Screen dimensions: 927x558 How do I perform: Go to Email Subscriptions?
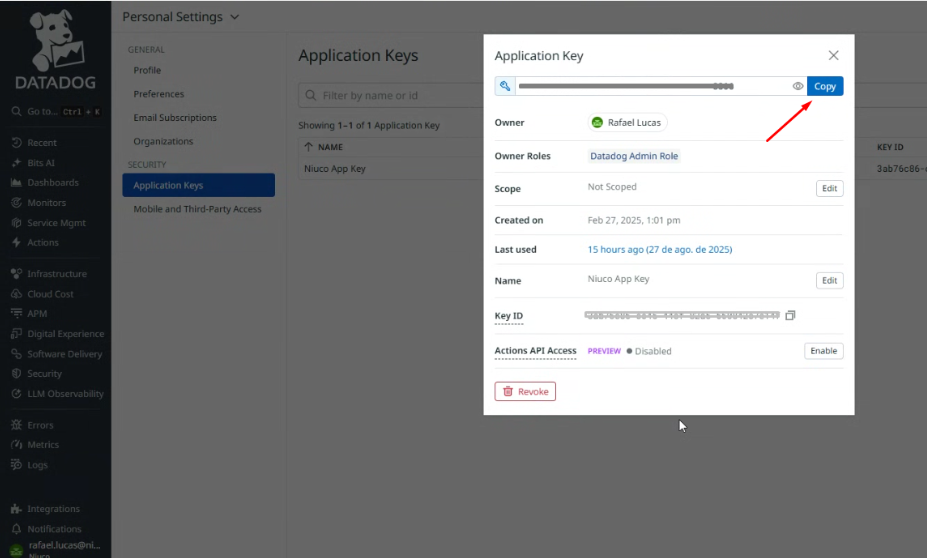pos(175,118)
